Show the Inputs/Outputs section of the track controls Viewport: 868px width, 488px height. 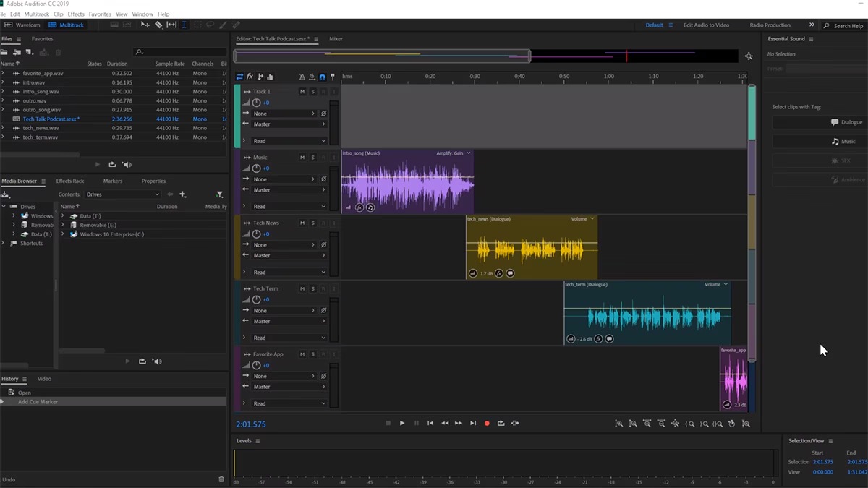click(239, 77)
